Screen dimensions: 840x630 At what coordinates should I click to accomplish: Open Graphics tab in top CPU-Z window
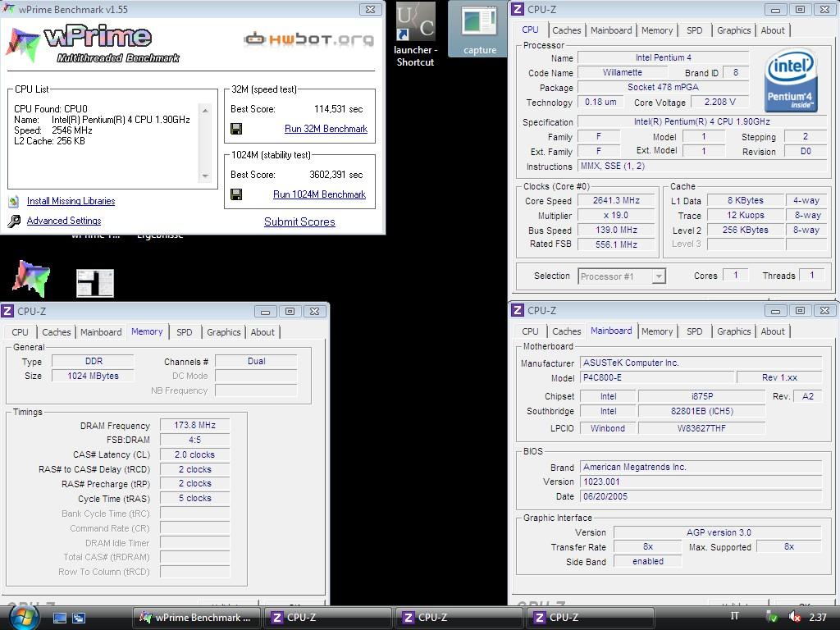point(734,30)
